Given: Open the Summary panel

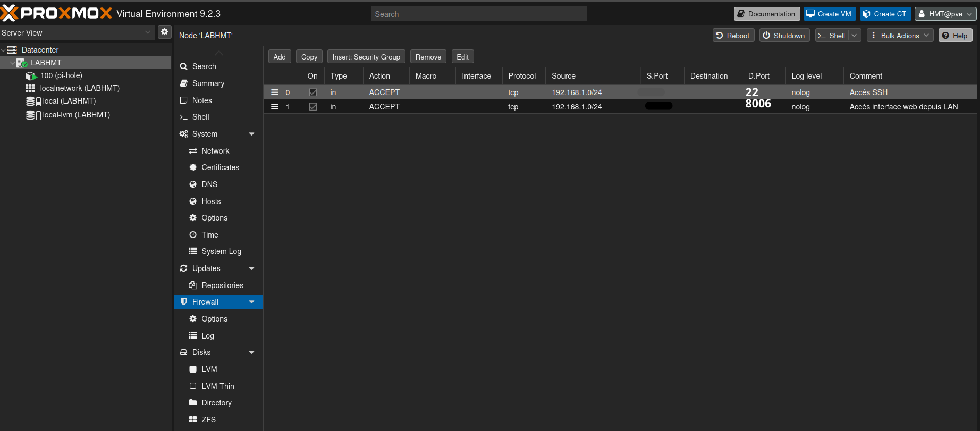Looking at the screenshot, I should pyautogui.click(x=208, y=83).
